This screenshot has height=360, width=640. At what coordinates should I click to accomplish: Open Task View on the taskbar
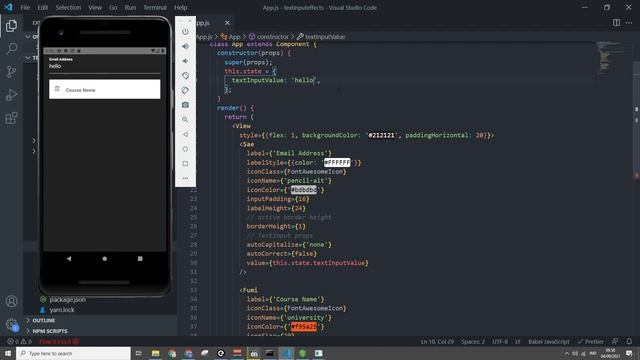click(x=138, y=353)
